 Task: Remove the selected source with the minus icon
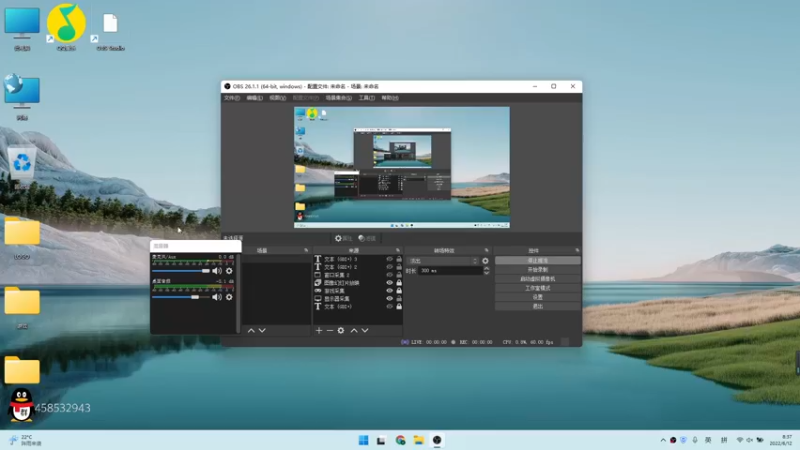coord(330,331)
